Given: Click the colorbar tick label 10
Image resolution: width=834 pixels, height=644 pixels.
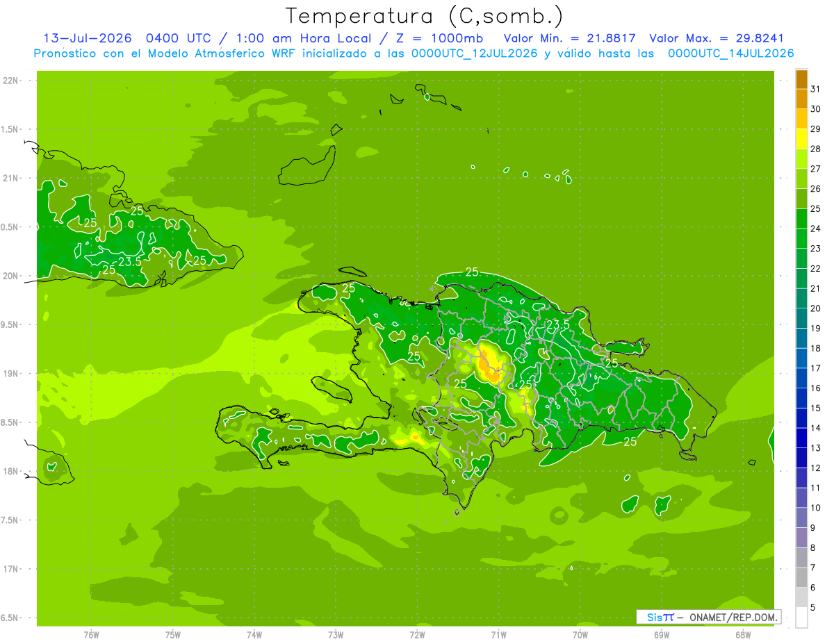Looking at the screenshot, I should (815, 508).
